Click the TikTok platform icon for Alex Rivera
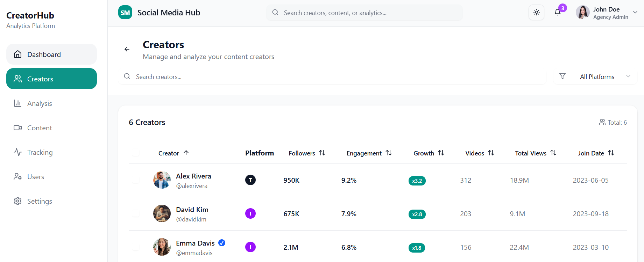 (x=250, y=180)
